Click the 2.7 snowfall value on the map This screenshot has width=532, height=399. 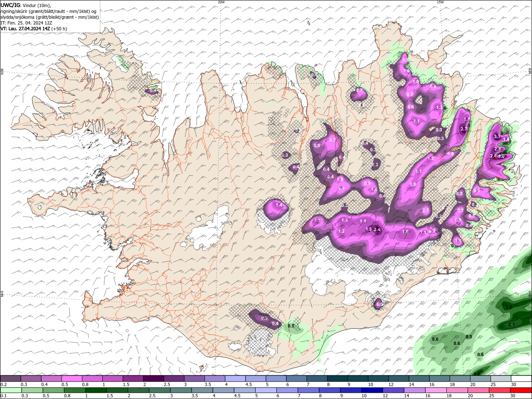click(x=464, y=129)
